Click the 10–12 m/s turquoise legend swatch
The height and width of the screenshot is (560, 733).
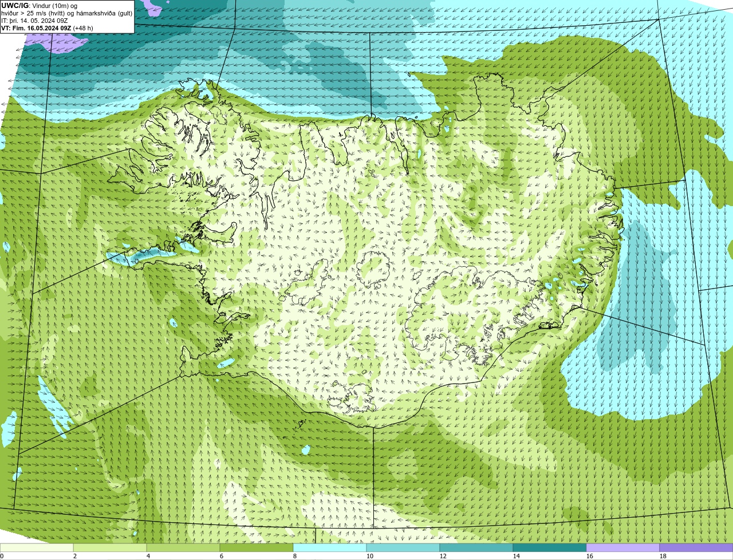403,548
